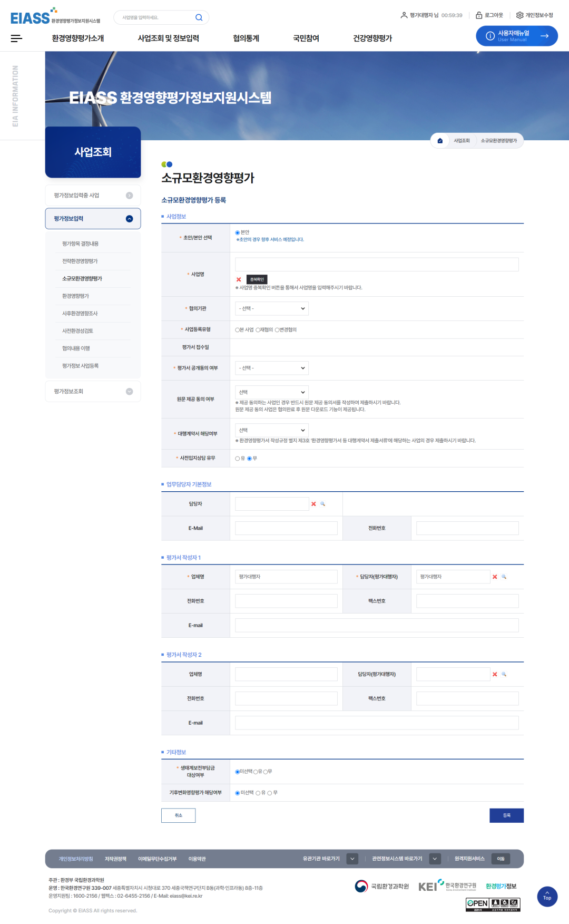The width and height of the screenshot is (569, 924).
Task: Click the 등록 submit button
Action: [506, 815]
